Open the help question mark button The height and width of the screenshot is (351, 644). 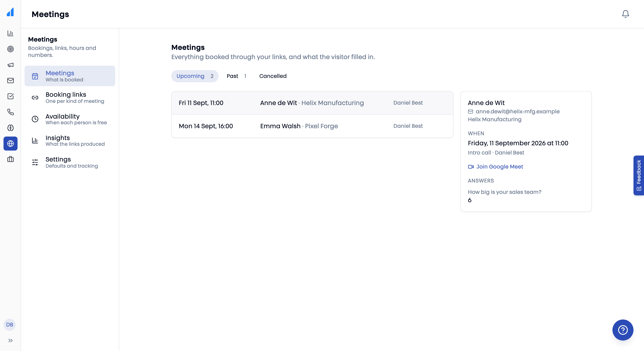tap(623, 330)
